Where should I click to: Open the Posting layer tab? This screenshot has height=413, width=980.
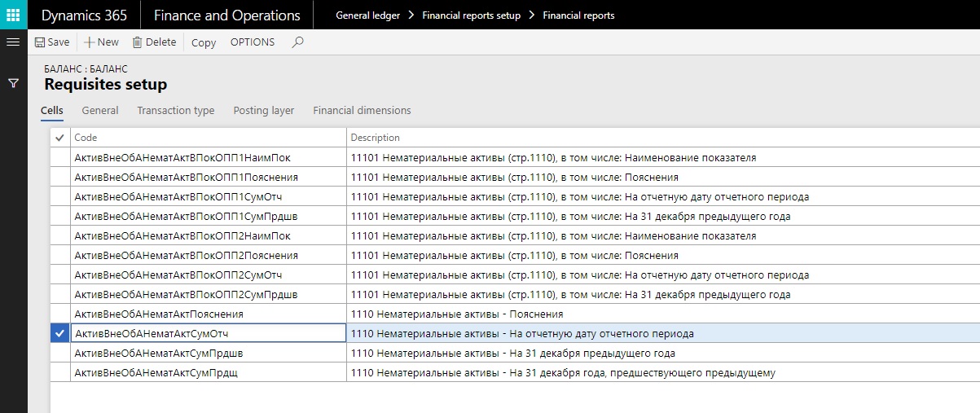[x=263, y=111]
